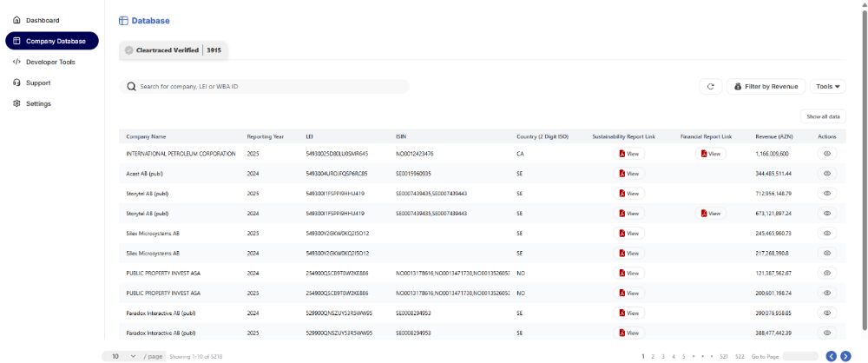
Task: Open Settings in the sidebar
Action: click(32, 103)
